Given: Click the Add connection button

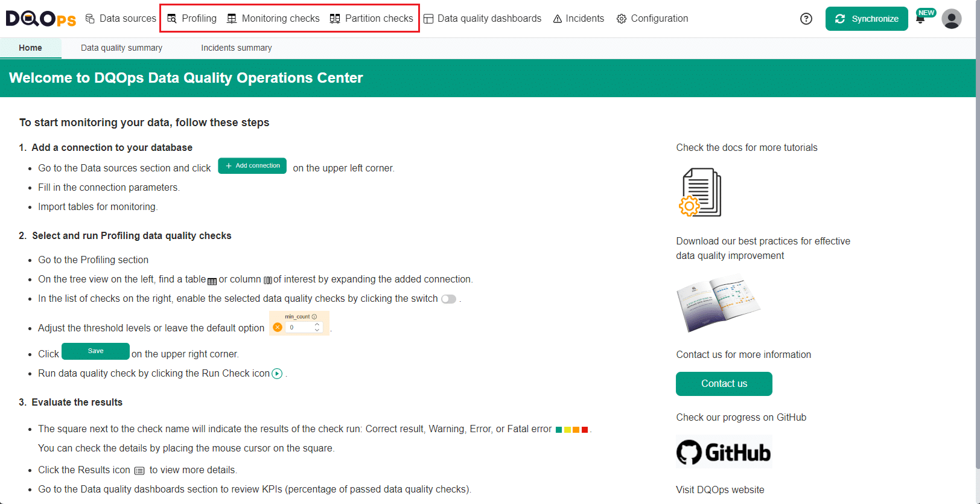Looking at the screenshot, I should pyautogui.click(x=252, y=165).
